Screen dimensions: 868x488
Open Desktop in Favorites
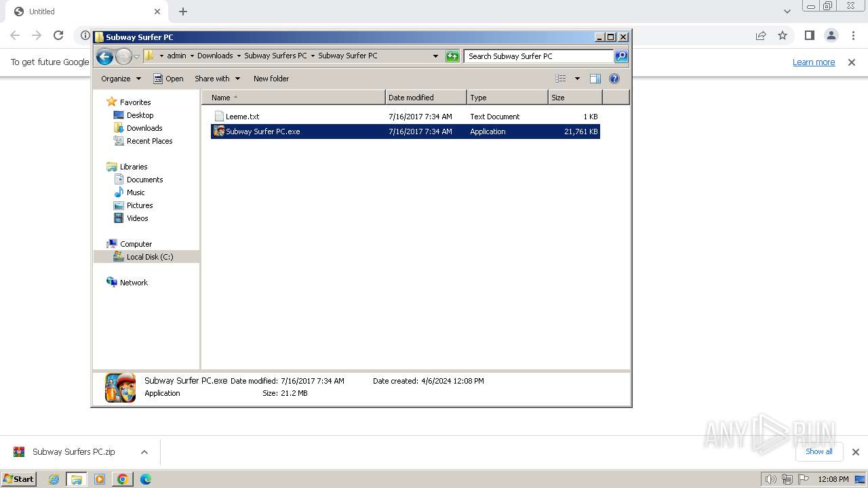coord(140,115)
